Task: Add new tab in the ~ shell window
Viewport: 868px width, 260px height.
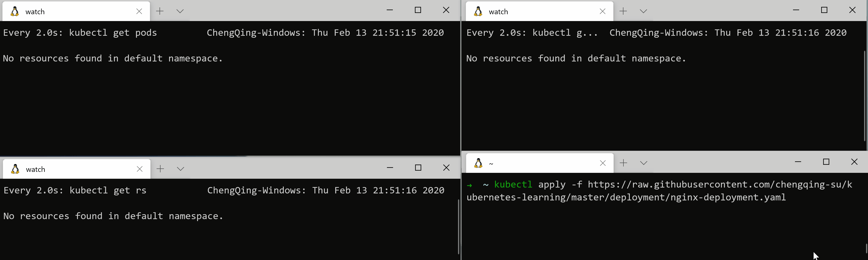Action: point(623,163)
